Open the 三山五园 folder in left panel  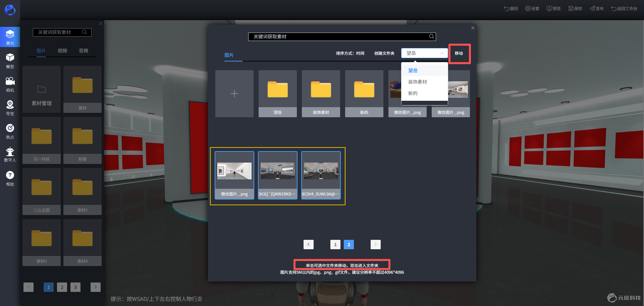(42, 191)
